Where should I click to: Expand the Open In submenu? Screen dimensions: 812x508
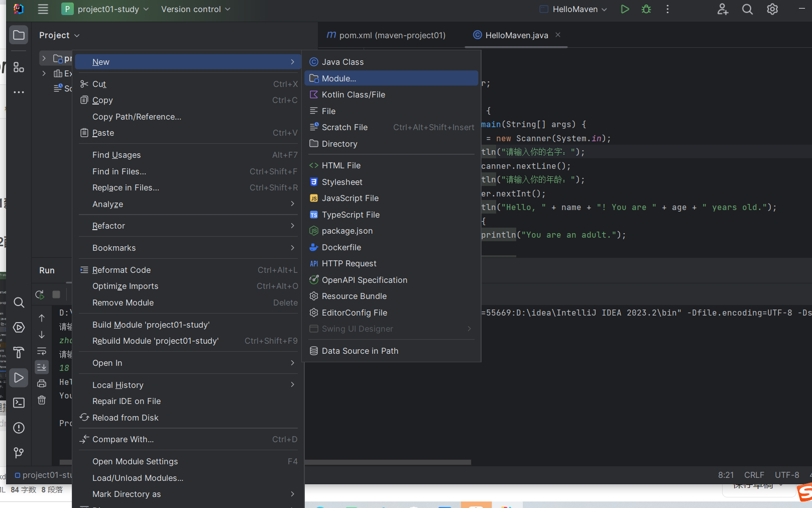189,363
